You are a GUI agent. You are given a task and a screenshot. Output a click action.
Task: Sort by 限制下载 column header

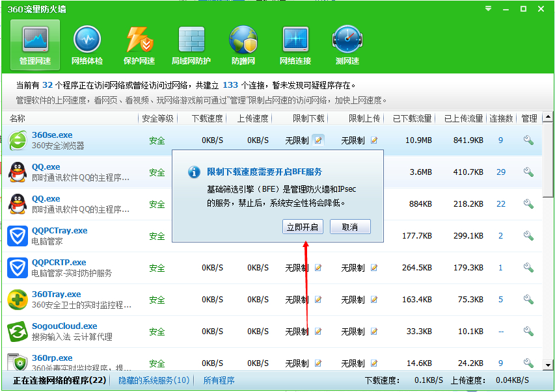coord(308,118)
